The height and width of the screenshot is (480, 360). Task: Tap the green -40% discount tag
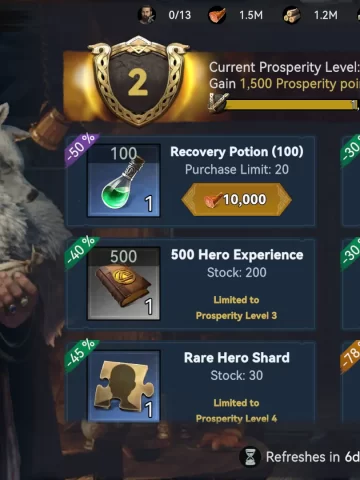(x=82, y=252)
